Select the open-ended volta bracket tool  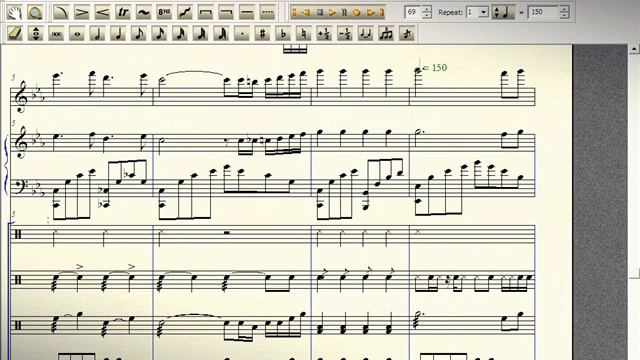(226, 12)
